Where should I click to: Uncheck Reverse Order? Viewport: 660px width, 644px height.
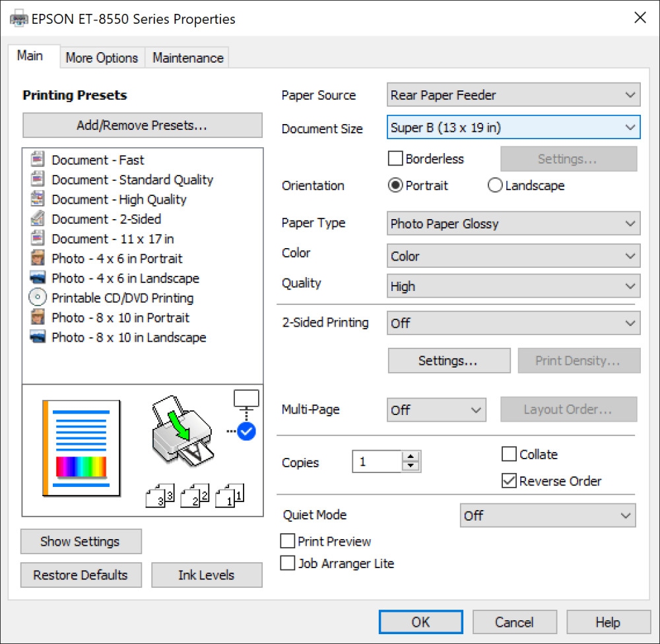click(509, 481)
